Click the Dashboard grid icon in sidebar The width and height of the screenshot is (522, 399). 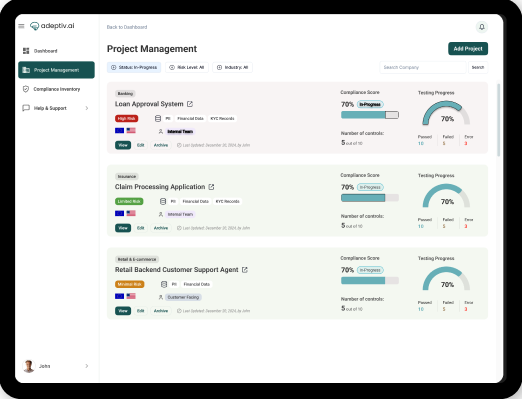26,51
